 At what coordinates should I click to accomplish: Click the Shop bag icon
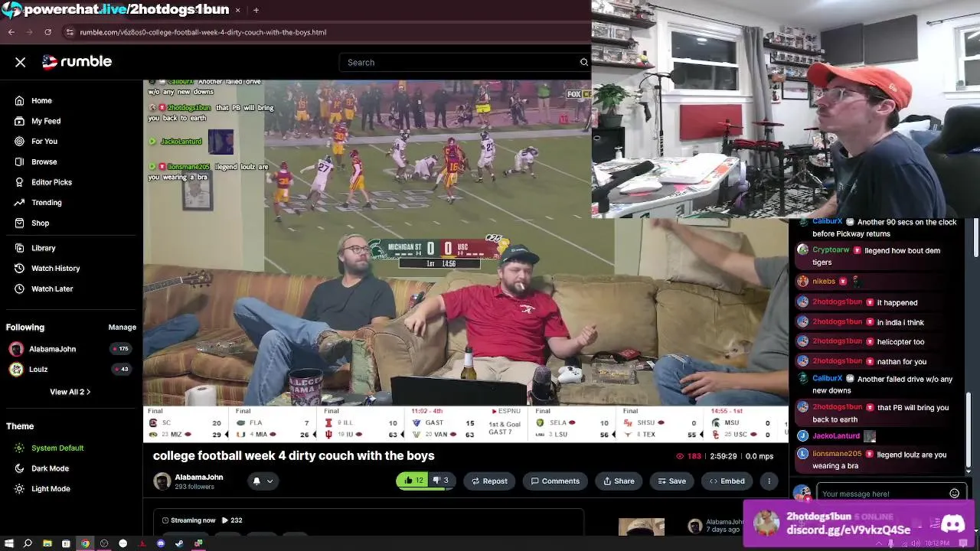pyautogui.click(x=19, y=223)
